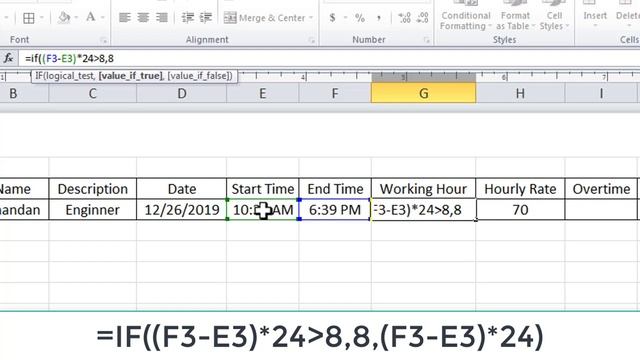This screenshot has height=360, width=640.
Task: Select column I header
Action: (x=601, y=93)
